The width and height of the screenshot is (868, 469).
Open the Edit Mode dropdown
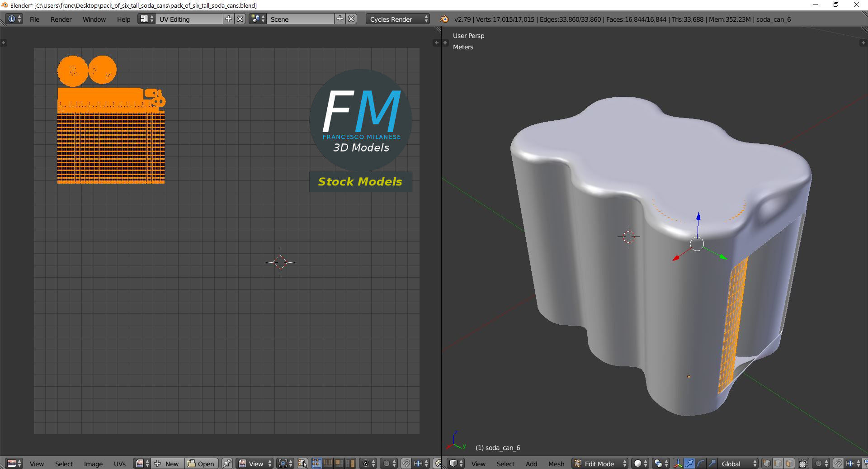coord(600,464)
